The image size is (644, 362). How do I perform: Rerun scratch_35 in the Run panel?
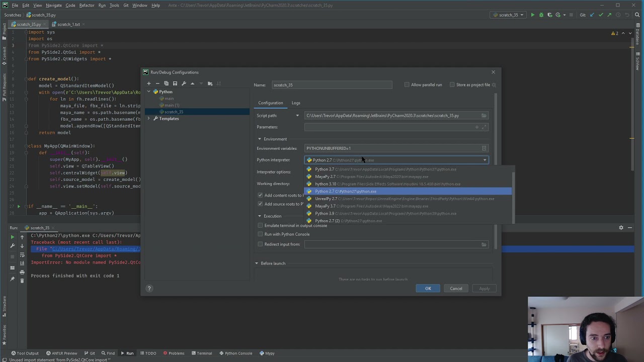pyautogui.click(x=13, y=236)
